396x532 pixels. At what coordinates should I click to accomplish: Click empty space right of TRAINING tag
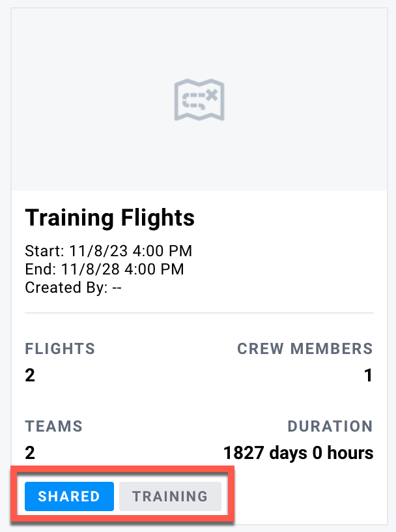304,496
